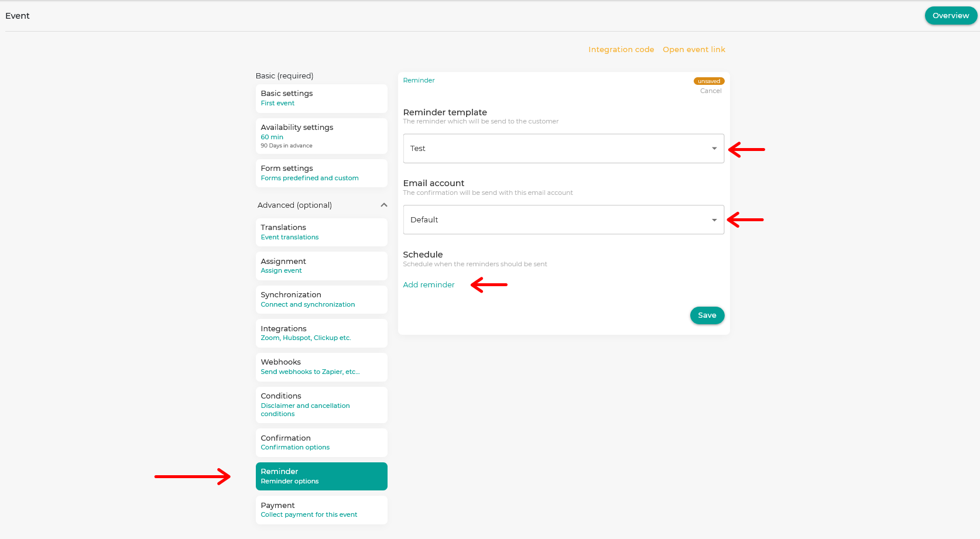Screen dimensions: 980x539
Task: Click Cancel under the unsaved badge
Action: click(711, 91)
